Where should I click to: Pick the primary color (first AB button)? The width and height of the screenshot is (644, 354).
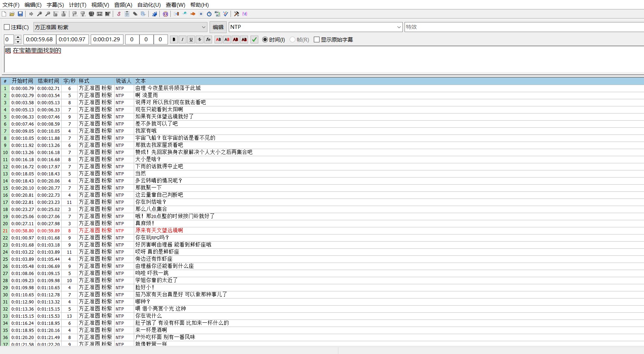218,39
